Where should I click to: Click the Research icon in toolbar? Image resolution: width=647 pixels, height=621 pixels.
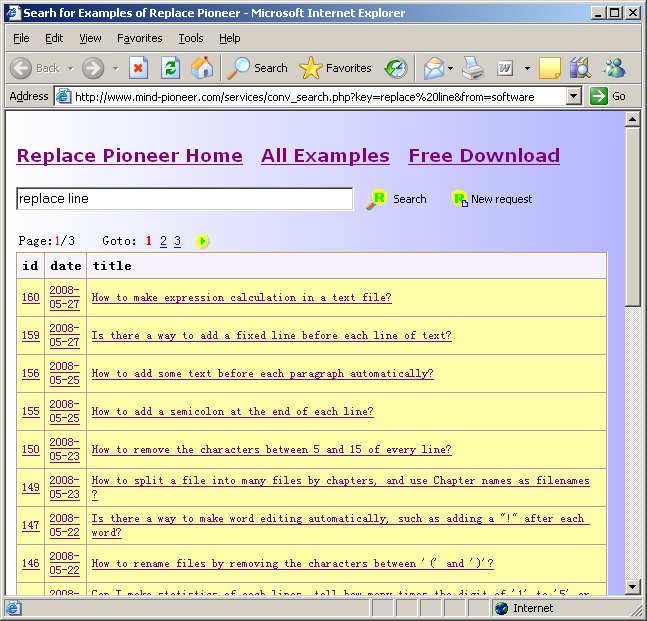pos(580,68)
